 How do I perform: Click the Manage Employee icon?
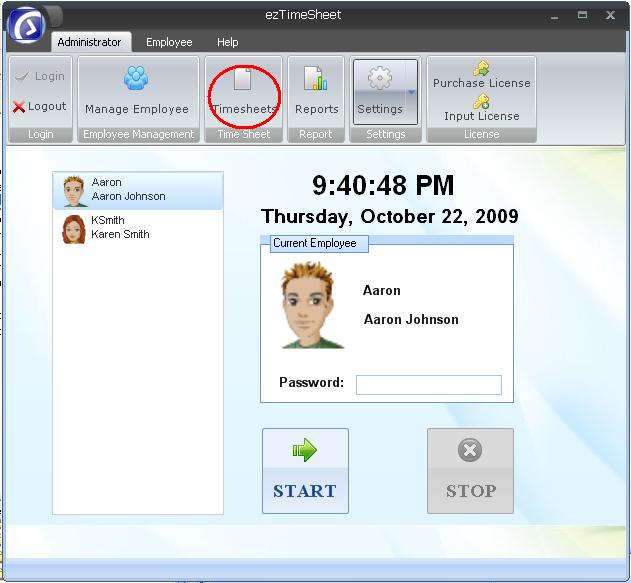pyautogui.click(x=136, y=79)
